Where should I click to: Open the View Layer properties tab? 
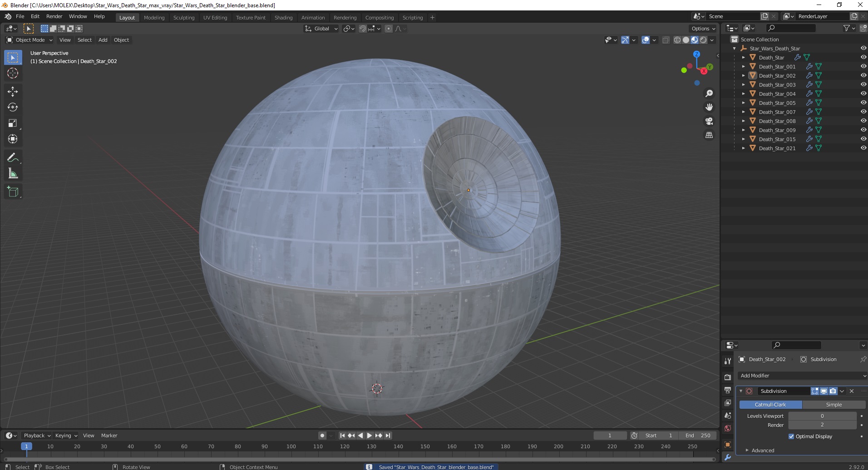tap(728, 403)
